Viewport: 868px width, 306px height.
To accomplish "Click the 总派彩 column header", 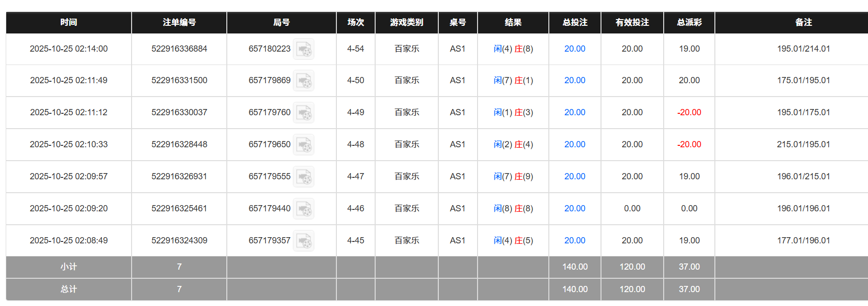I will click(689, 22).
